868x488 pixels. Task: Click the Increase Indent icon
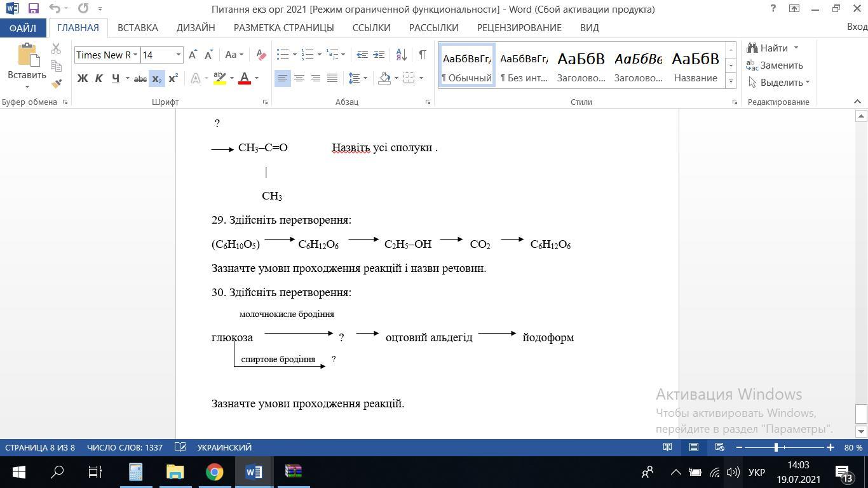(x=379, y=55)
